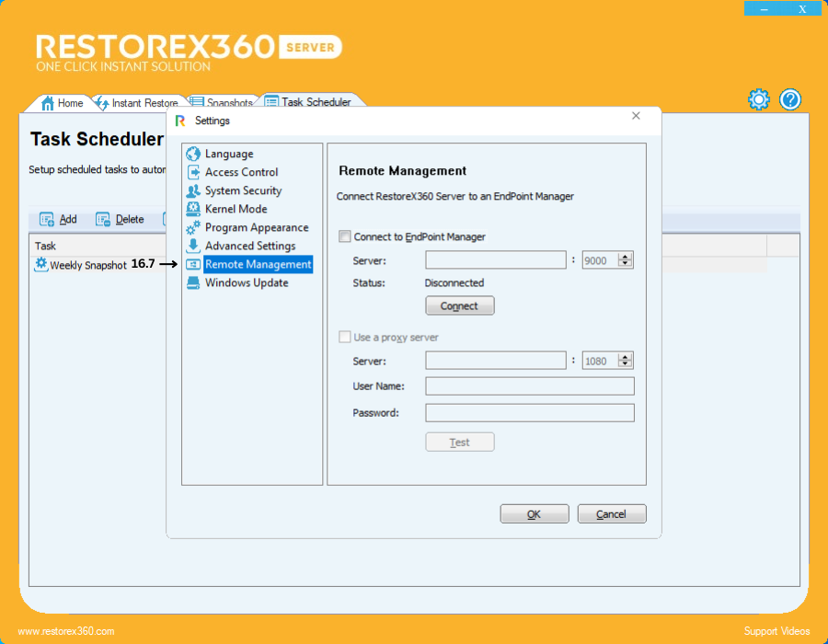This screenshot has width=828, height=644.
Task: Click the Disconnected status text
Action: tap(454, 283)
